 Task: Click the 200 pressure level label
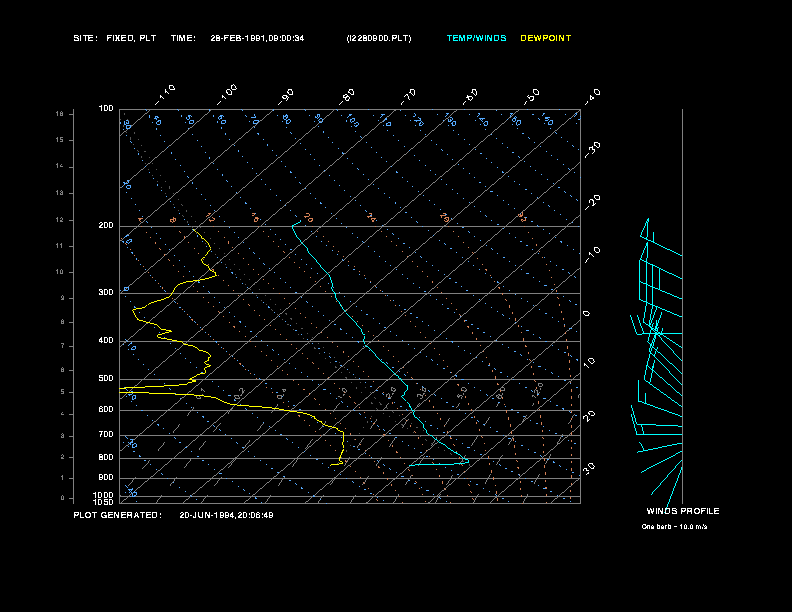click(x=106, y=226)
